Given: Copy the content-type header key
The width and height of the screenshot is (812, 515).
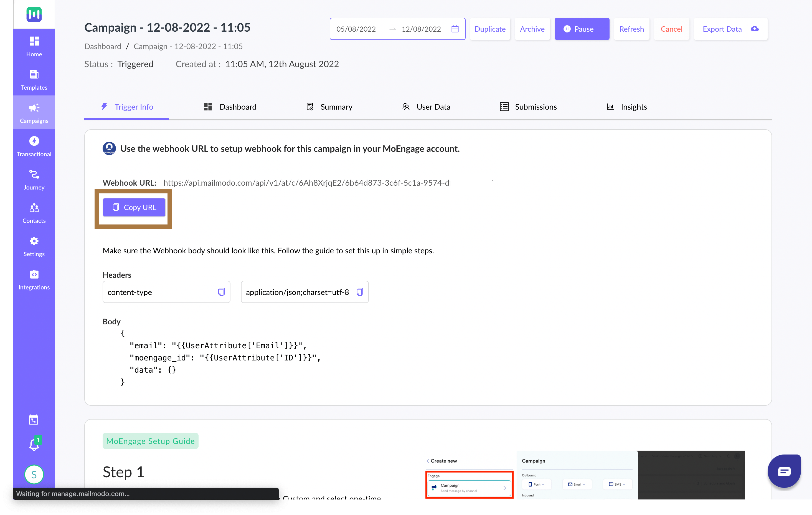Looking at the screenshot, I should coord(221,292).
